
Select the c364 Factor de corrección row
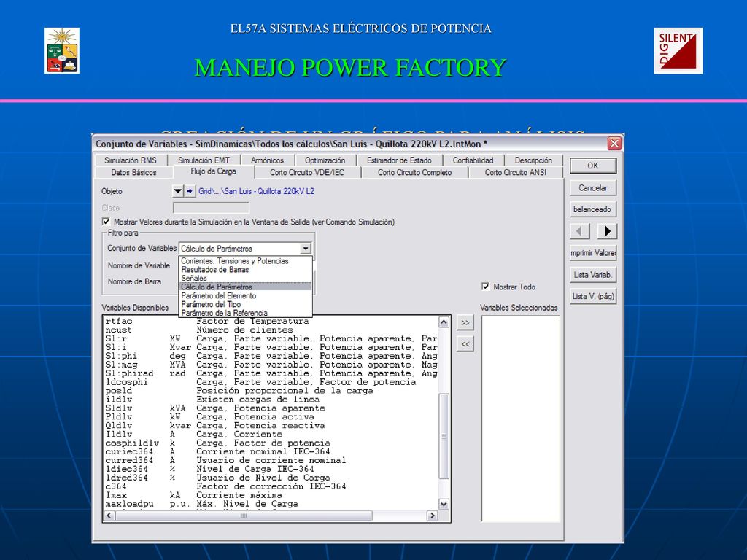(x=271, y=486)
